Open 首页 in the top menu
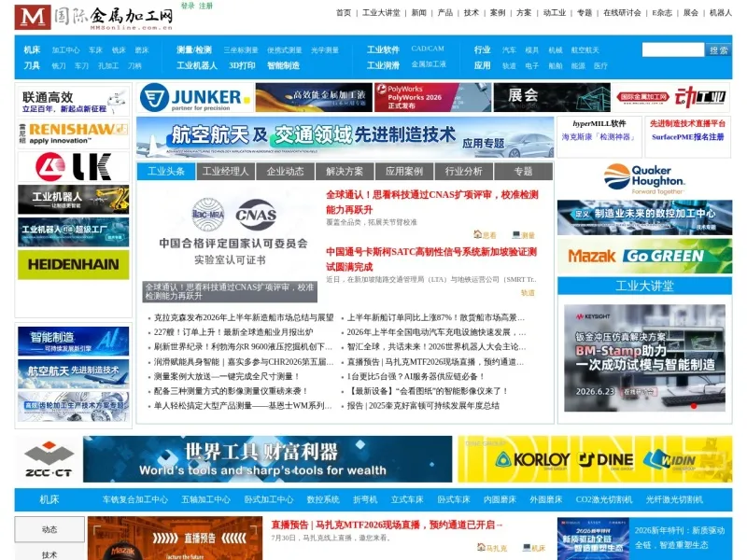The width and height of the screenshot is (747, 560). click(x=344, y=13)
